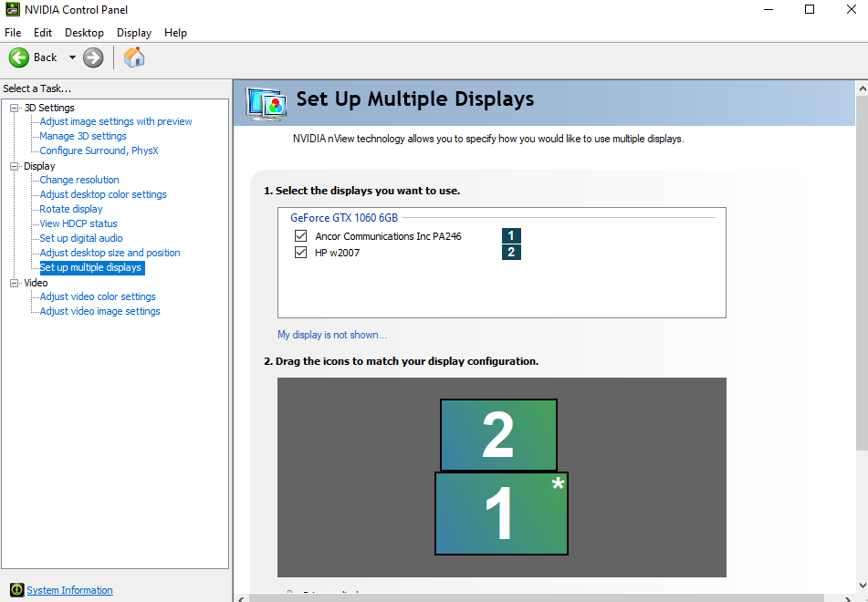This screenshot has width=868, height=602.
Task: Collapse the Video tree node
Action: 14,283
